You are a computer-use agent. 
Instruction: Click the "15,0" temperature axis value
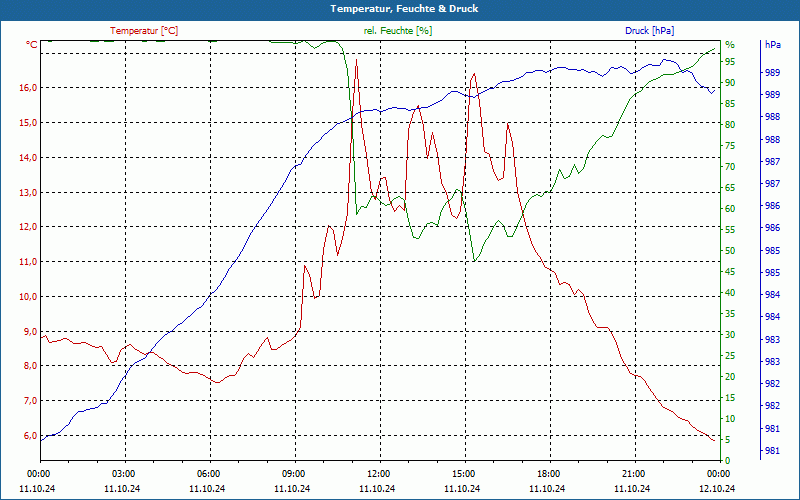point(29,122)
